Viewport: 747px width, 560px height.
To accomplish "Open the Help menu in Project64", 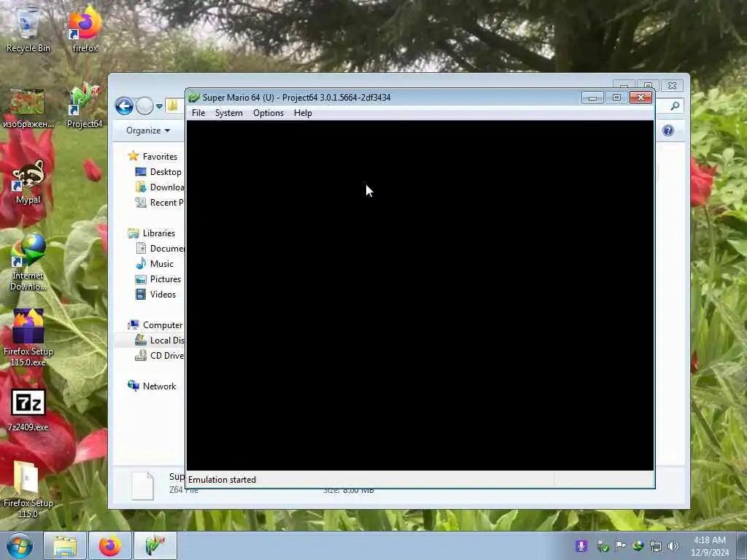I will click(303, 113).
